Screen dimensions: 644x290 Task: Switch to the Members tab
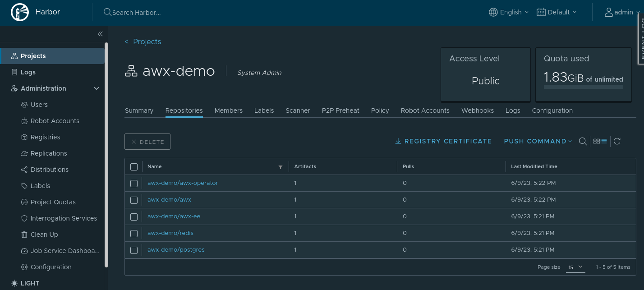click(228, 110)
